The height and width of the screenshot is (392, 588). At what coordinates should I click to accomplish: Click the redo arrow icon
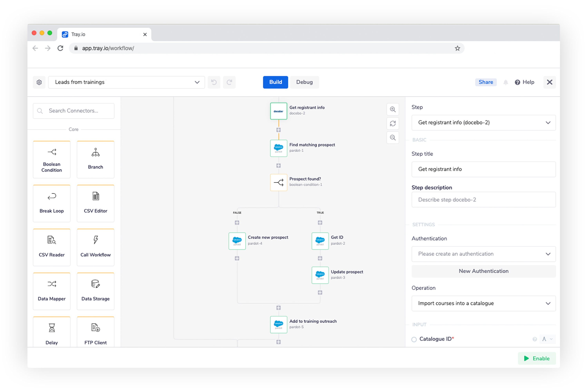(229, 82)
